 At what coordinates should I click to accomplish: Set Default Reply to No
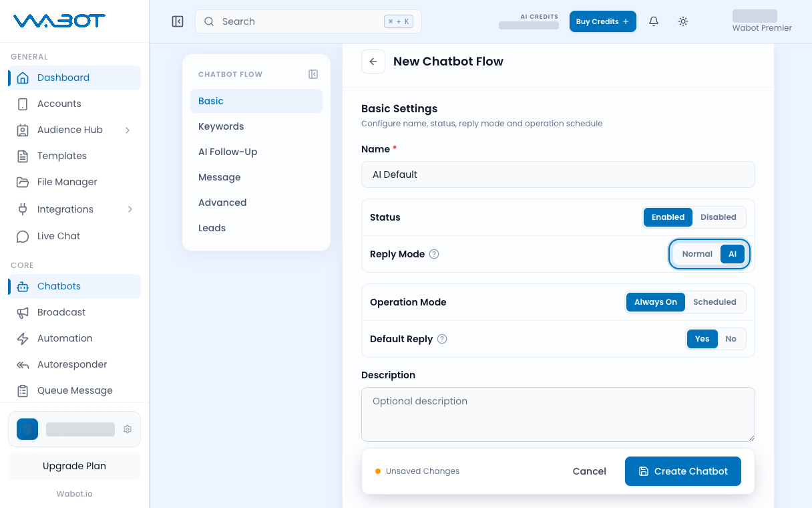[731, 339]
